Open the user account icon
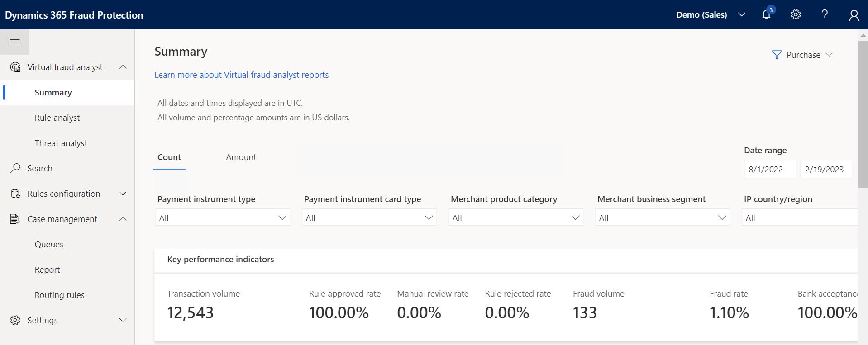 point(854,15)
